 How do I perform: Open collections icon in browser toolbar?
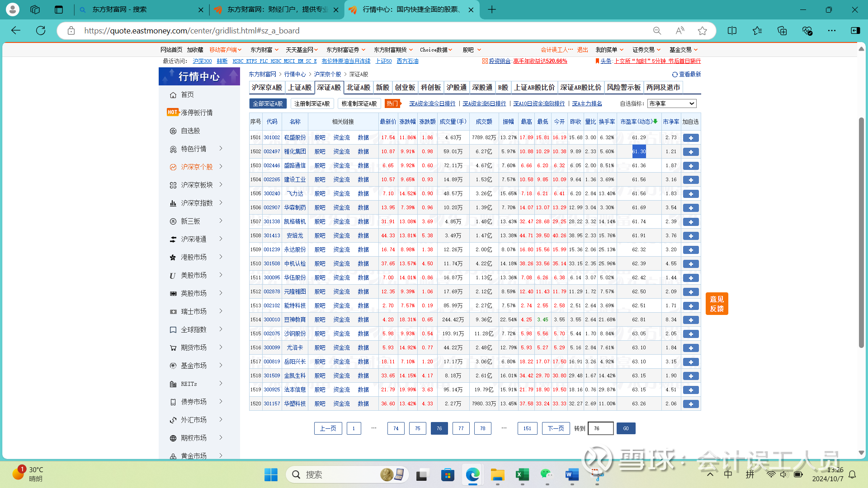[x=782, y=30]
